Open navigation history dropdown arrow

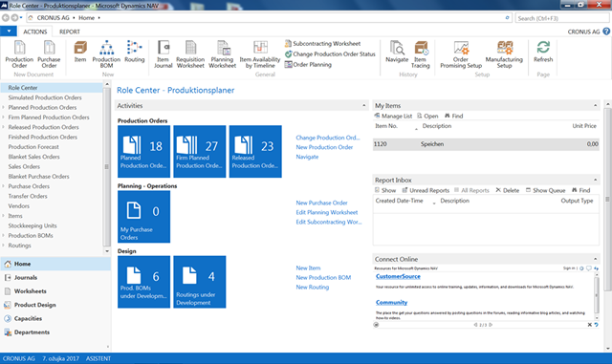pyautogui.click(x=21, y=17)
